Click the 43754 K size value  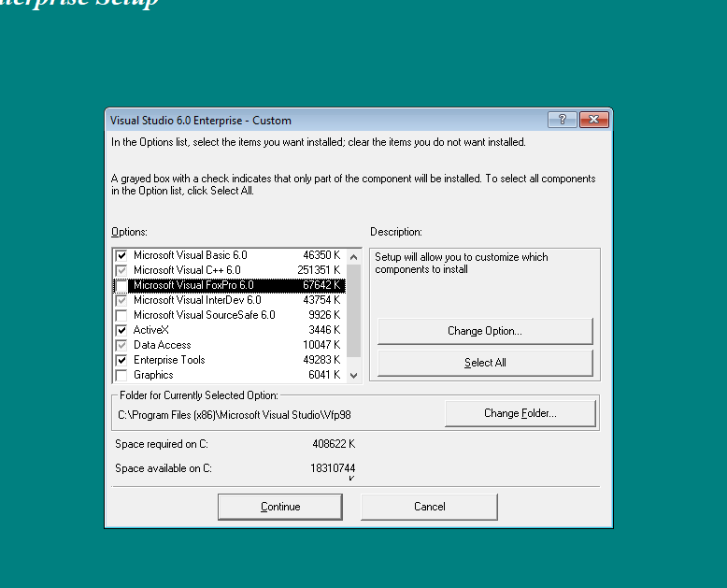pyautogui.click(x=321, y=300)
